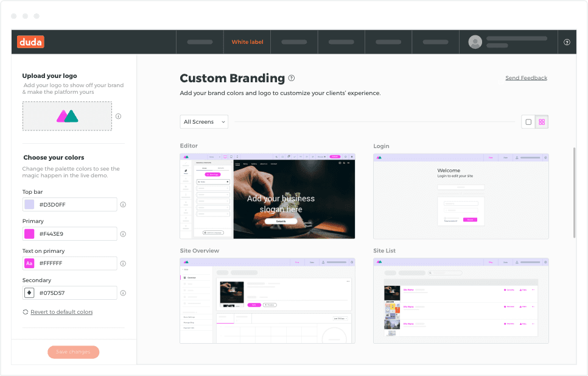Viewport: 588px width, 376px height.
Task: Click the Editor screen preview thumbnail
Action: point(267,196)
